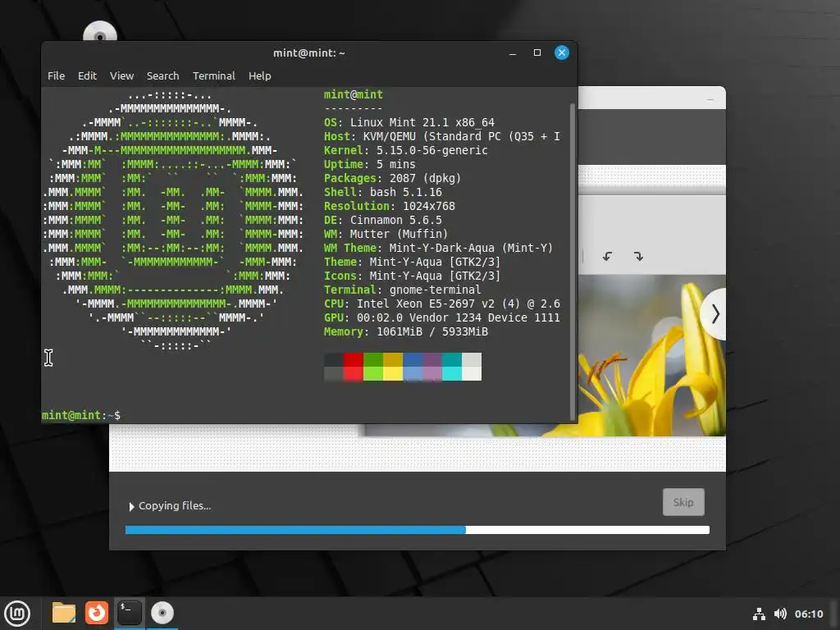
Task: Open the clock showing 06:10
Action: (808, 614)
